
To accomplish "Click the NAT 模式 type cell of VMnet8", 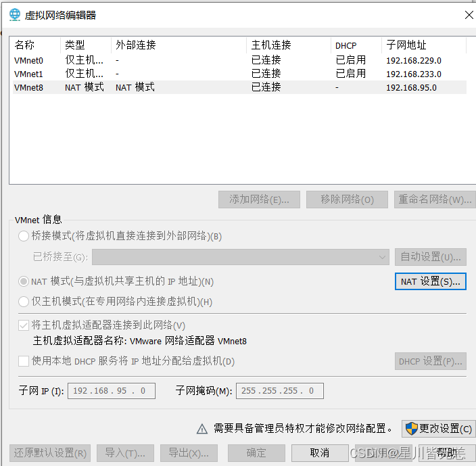I will coord(85,87).
